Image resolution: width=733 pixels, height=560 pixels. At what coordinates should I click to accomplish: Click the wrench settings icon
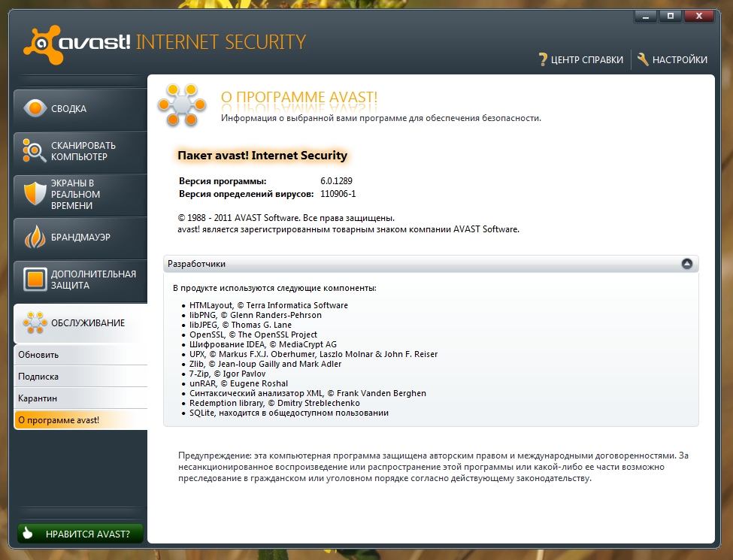(x=643, y=60)
